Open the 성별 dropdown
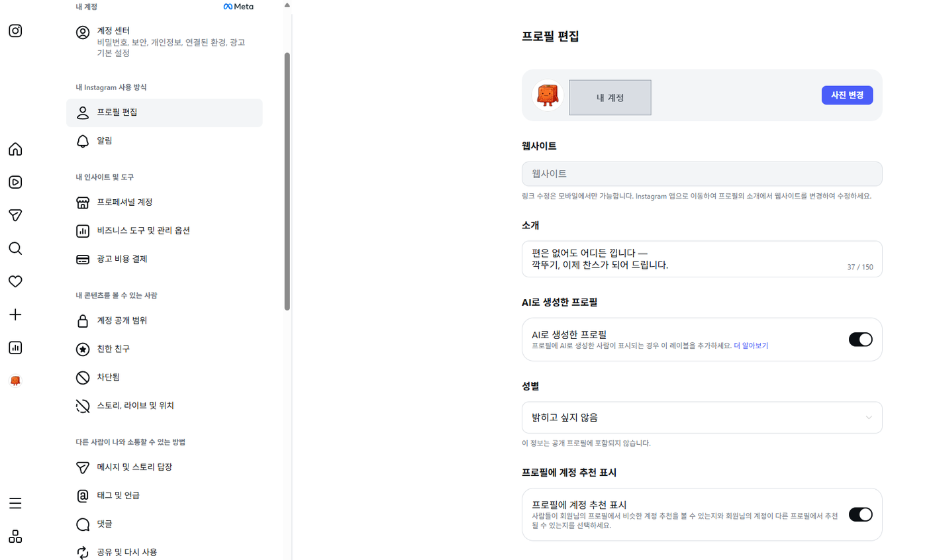The height and width of the screenshot is (560, 927). click(702, 418)
